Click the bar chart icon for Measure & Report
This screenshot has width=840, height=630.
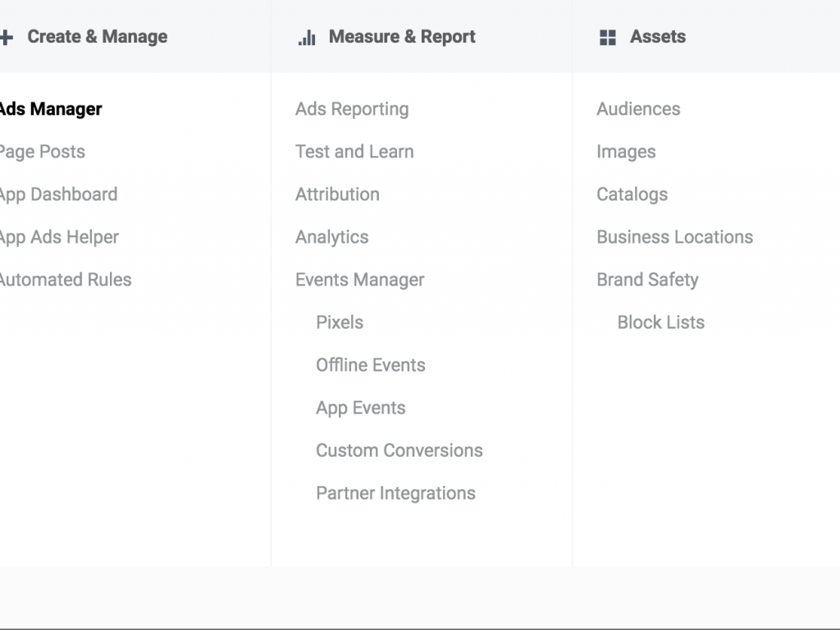tap(307, 38)
